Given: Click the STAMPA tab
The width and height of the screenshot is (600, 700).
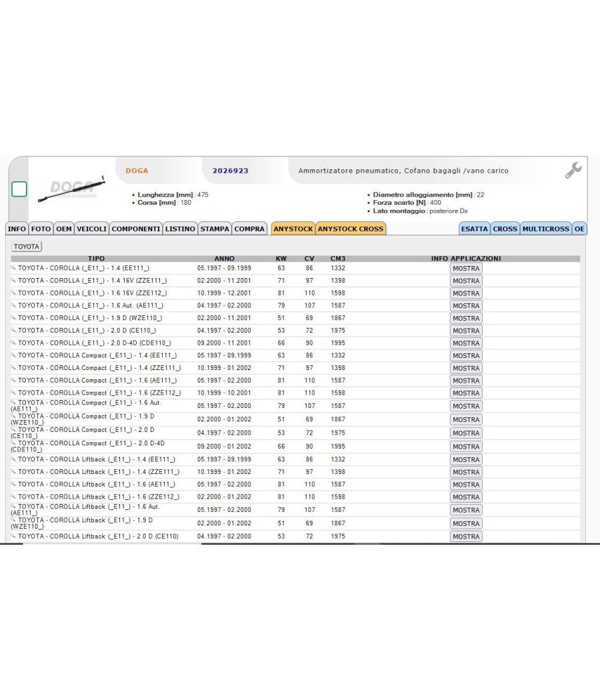Looking at the screenshot, I should (x=215, y=229).
